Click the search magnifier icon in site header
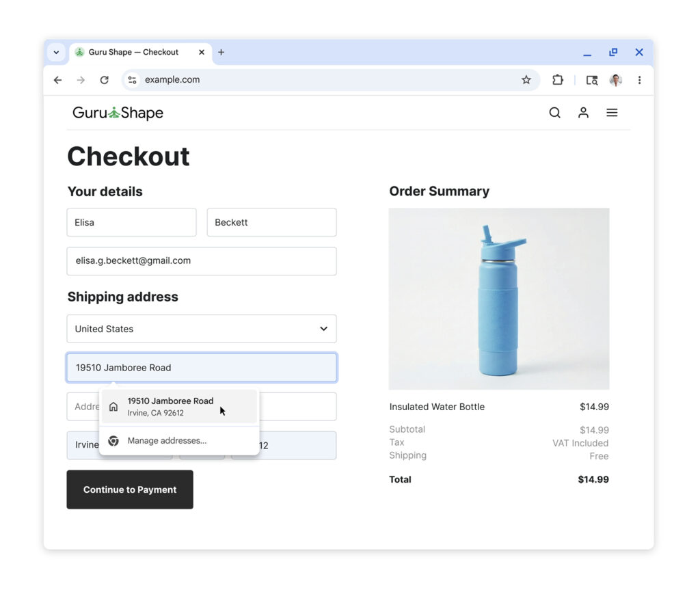This screenshot has height=592, width=700. point(554,113)
